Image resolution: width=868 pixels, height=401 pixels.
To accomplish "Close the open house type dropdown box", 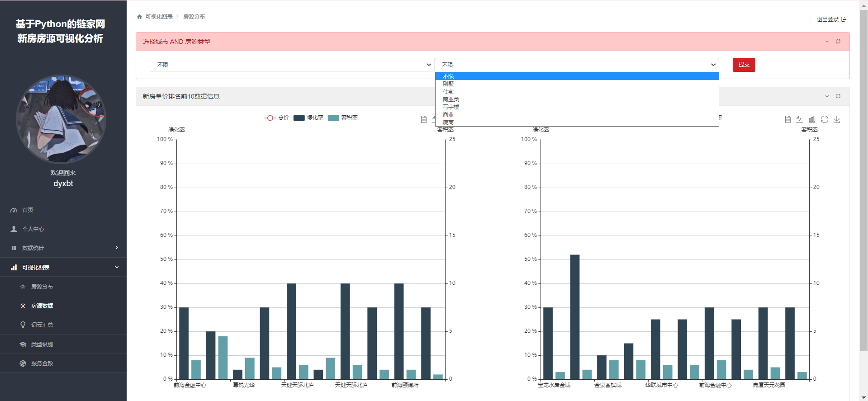I will (x=577, y=65).
